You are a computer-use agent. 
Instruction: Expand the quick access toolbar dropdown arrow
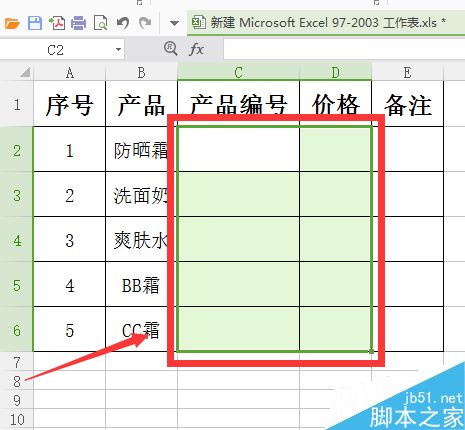tap(174, 24)
